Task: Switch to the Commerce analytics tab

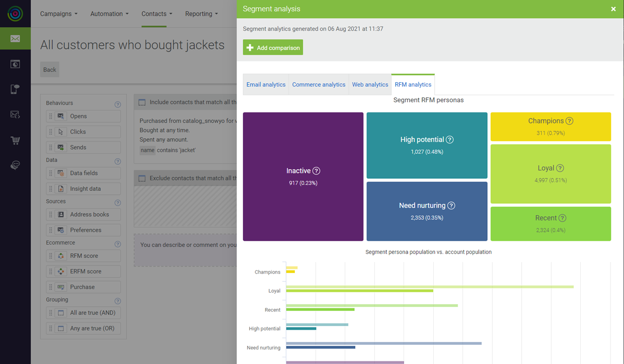Action: click(x=319, y=84)
